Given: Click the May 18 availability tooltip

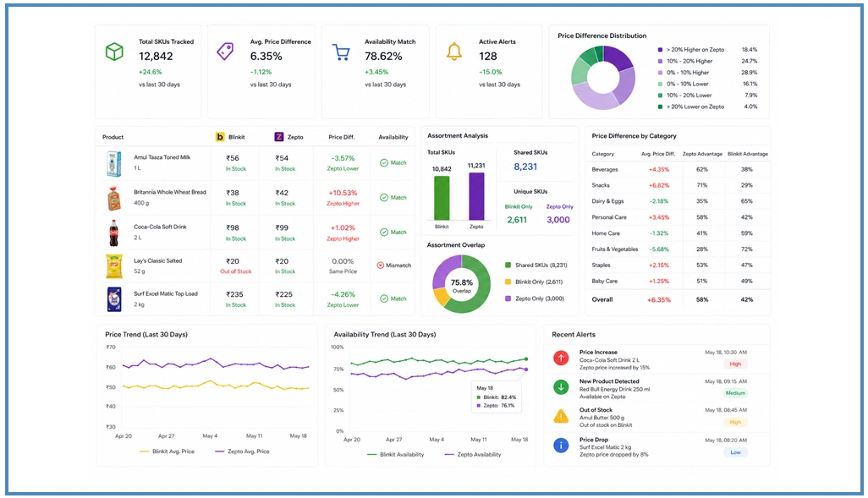Looking at the screenshot, I should tap(495, 397).
